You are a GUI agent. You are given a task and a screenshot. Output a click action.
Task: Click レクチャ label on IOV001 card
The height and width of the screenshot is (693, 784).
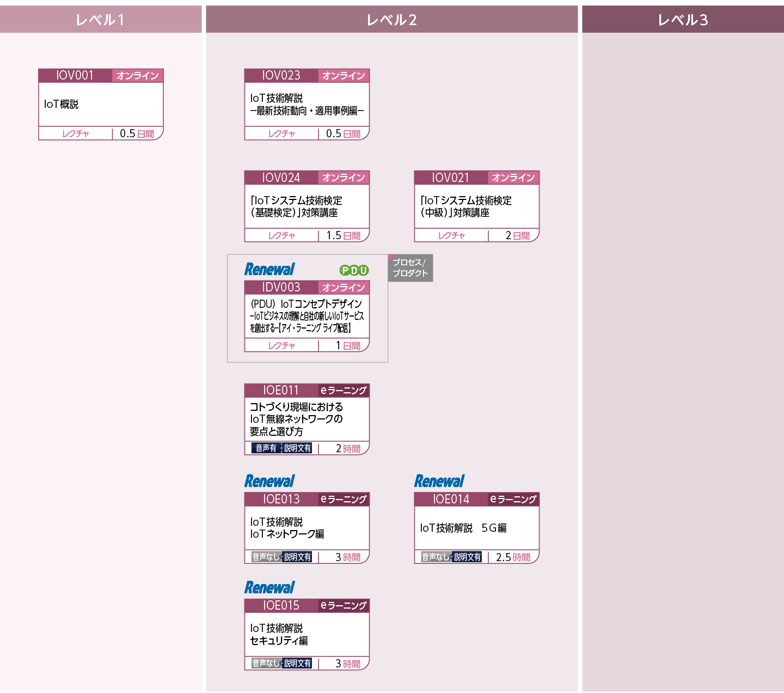pyautogui.click(x=76, y=133)
